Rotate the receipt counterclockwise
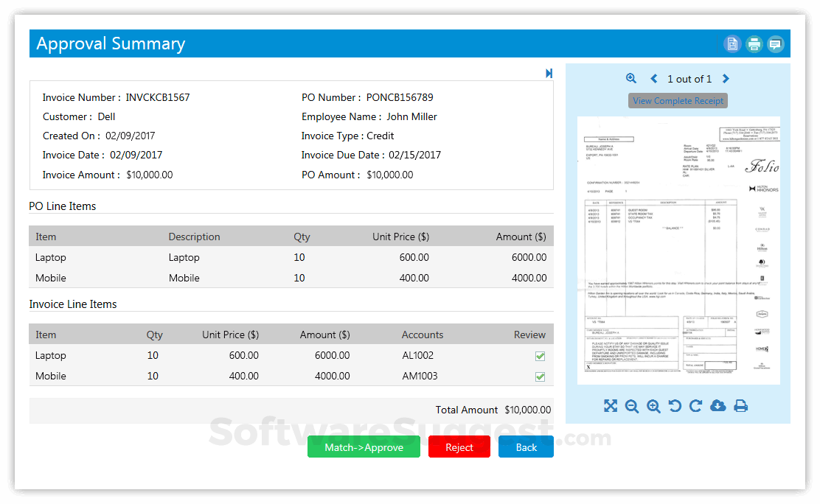Screen dimensions: 820x504 [x=674, y=405]
